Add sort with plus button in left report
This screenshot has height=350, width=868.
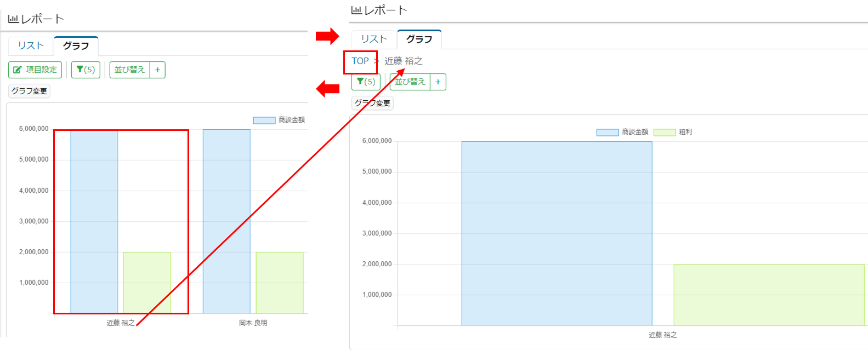[x=157, y=70]
